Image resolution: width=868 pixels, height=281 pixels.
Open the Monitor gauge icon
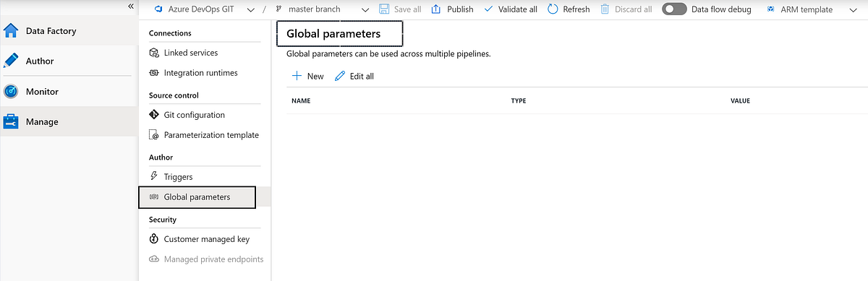point(11,92)
